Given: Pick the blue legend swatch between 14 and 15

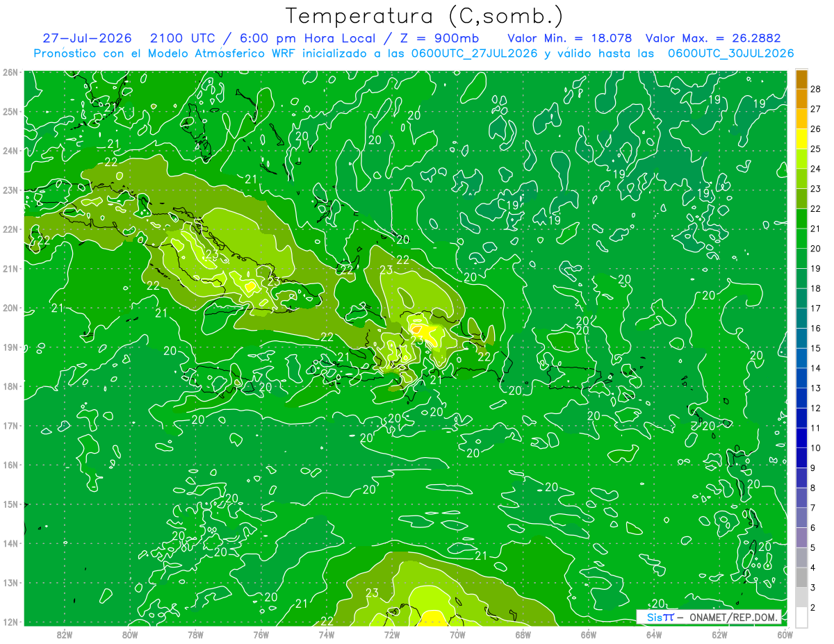Looking at the screenshot, I should point(801,358).
